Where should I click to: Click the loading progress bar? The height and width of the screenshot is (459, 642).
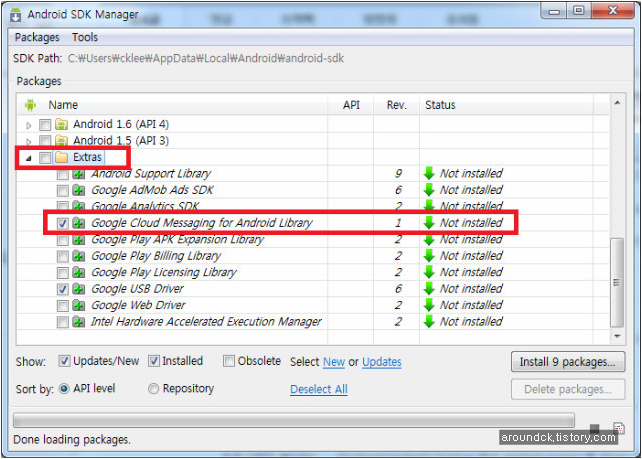(294, 420)
